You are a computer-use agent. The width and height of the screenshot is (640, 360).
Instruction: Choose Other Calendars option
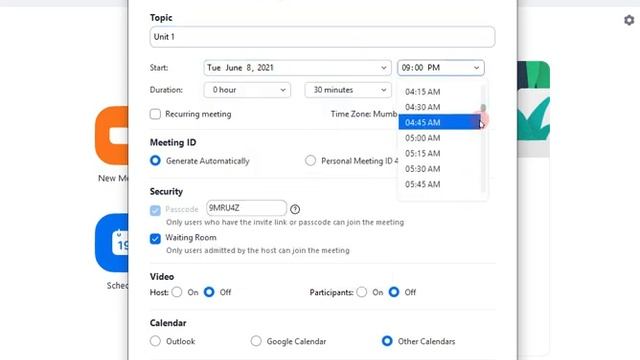click(387, 341)
